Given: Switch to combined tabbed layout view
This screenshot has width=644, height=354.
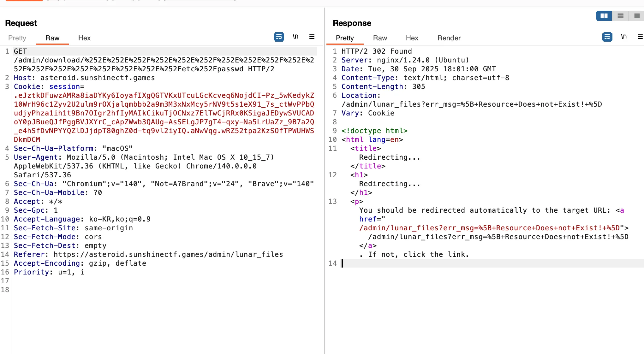Looking at the screenshot, I should (637, 16).
